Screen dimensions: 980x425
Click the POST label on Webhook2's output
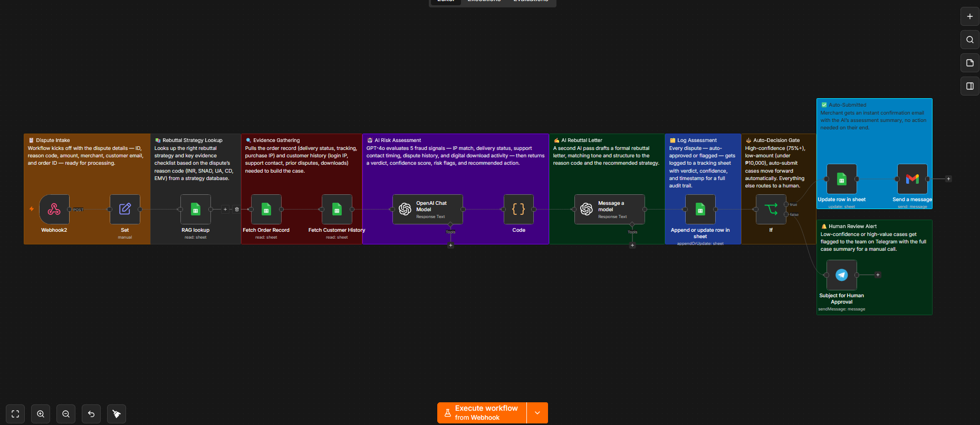79,210
